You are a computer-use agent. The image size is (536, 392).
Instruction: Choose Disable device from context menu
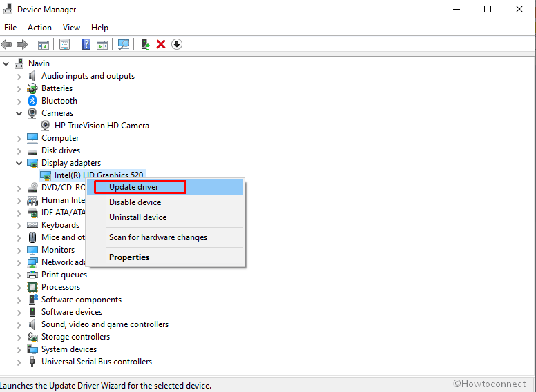[165, 202]
